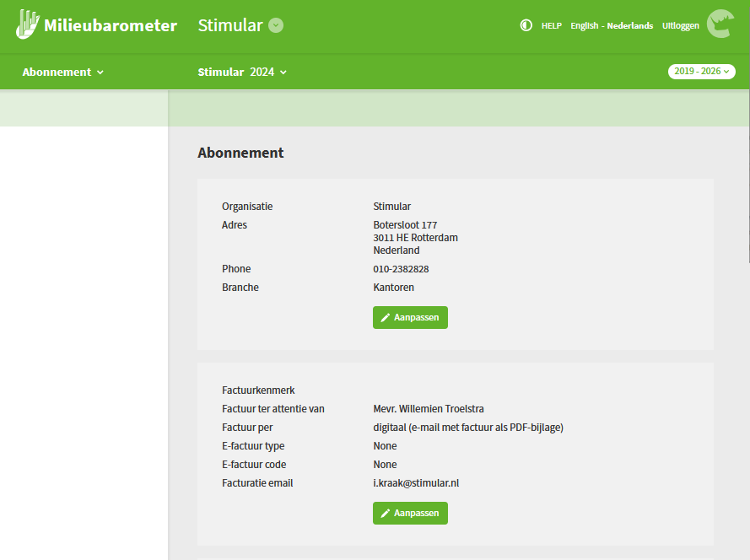Click the address line Botersloot 177
Screen dimensions: 750x560
[405, 225]
